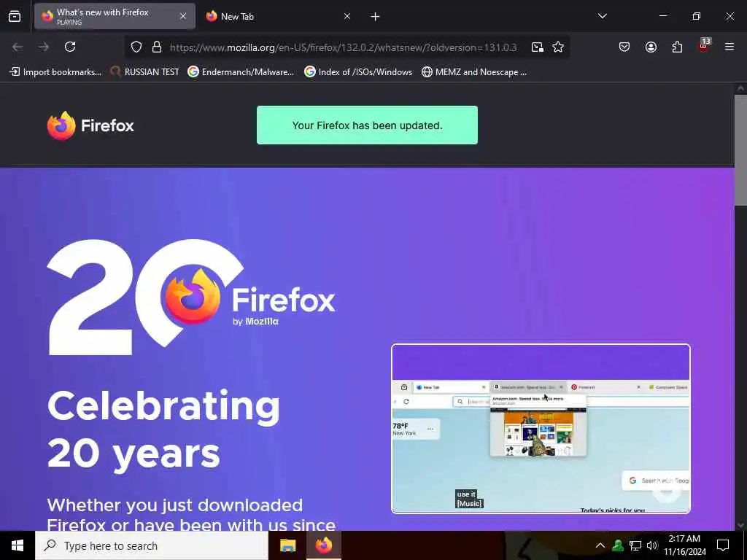This screenshot has width=747, height=560.
Task: Open network tray icon
Action: [635, 545]
